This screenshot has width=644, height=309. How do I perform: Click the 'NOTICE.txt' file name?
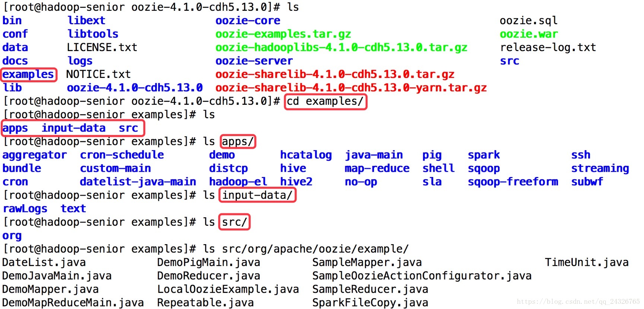point(98,74)
